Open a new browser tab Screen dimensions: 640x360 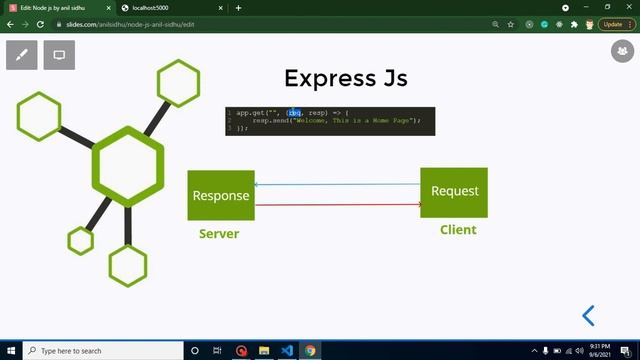(238, 8)
